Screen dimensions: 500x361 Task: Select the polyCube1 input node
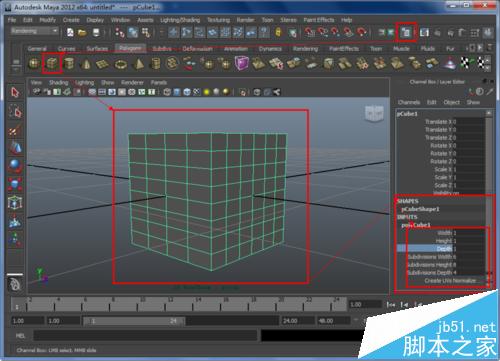416,225
